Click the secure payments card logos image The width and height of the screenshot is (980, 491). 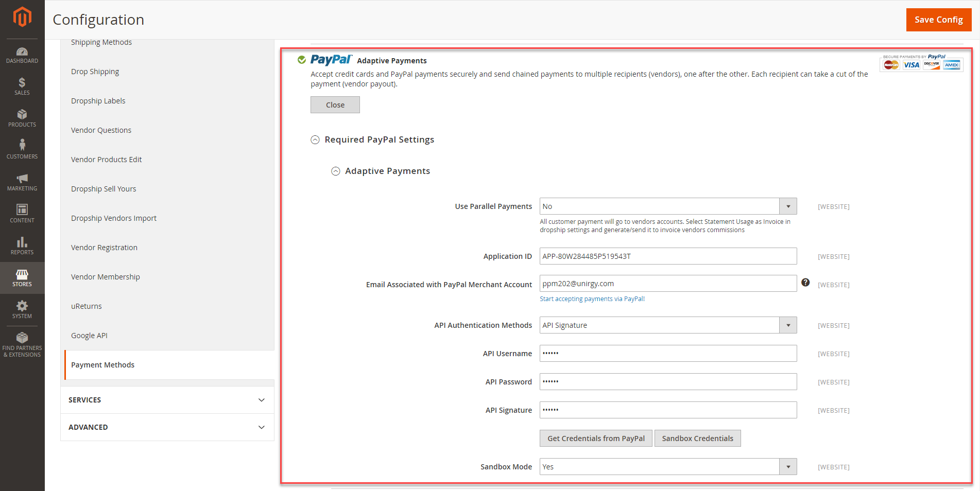point(921,63)
